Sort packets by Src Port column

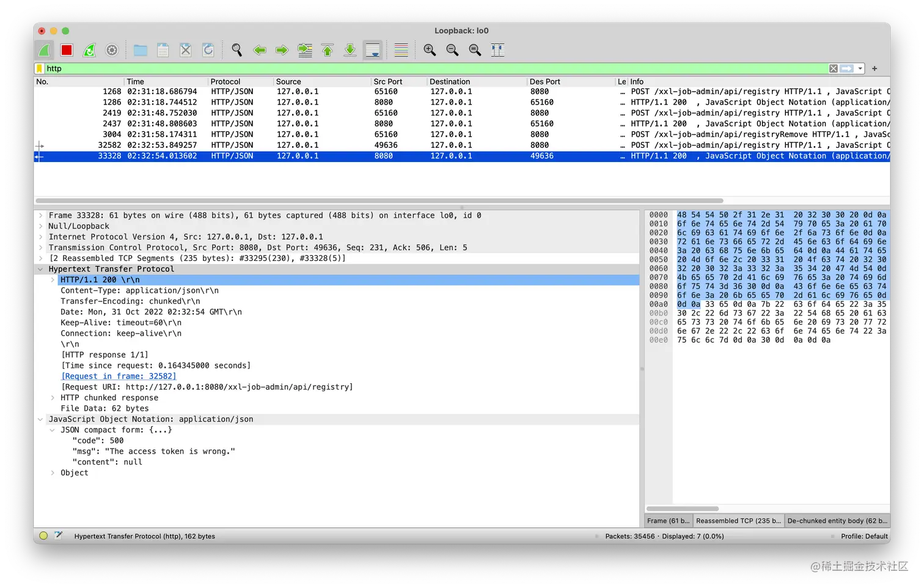pos(398,81)
